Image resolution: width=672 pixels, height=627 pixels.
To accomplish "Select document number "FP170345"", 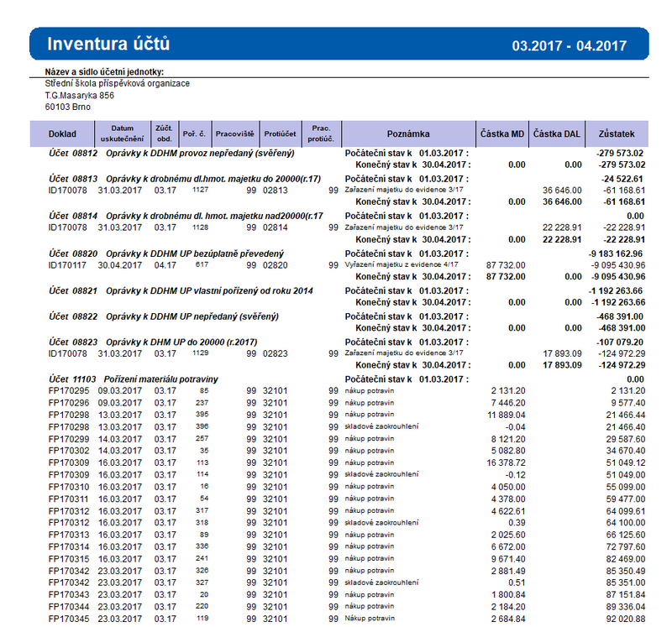I will pos(69,619).
